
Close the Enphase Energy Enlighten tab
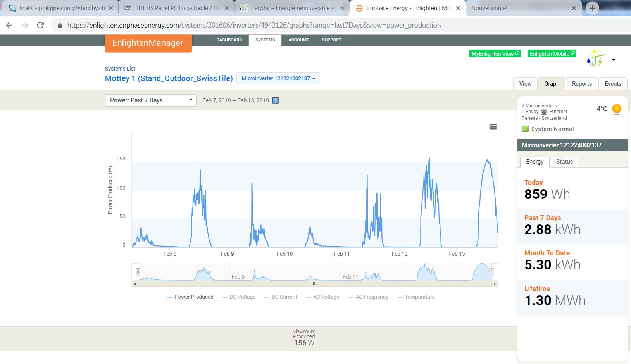pos(458,8)
